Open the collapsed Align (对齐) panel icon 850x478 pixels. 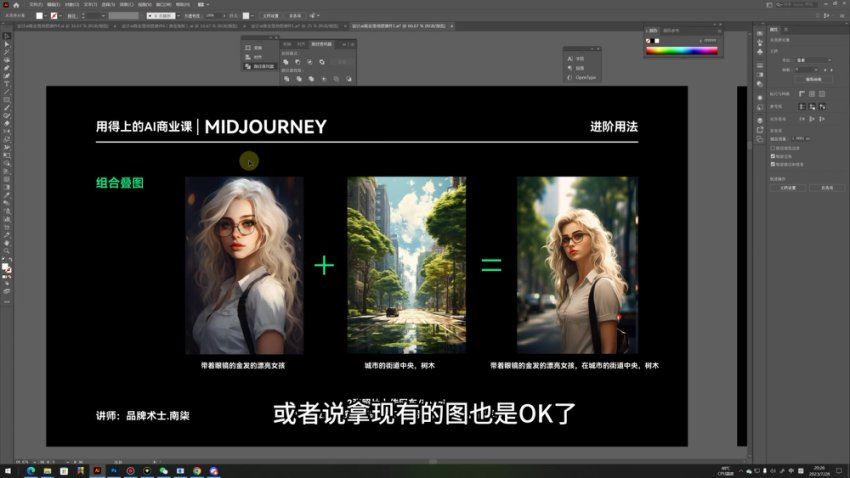(248, 57)
